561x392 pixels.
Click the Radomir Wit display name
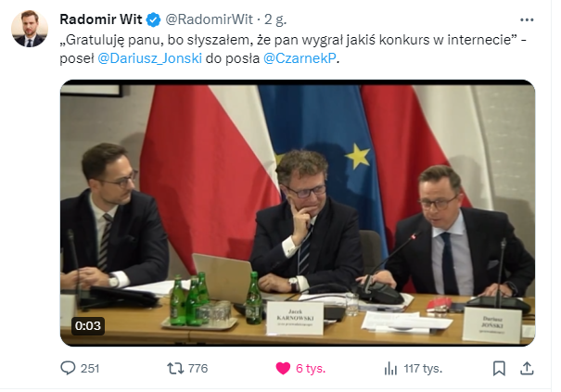coord(101,19)
